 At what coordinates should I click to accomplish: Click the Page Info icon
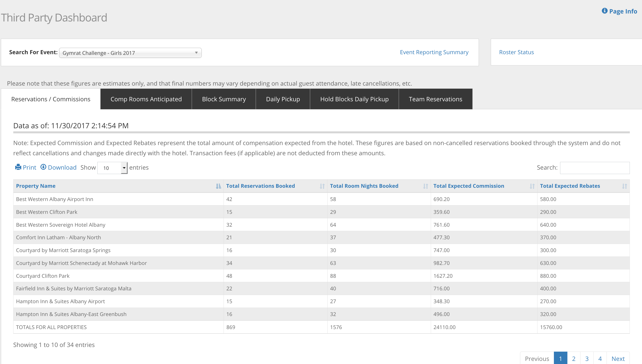point(604,11)
